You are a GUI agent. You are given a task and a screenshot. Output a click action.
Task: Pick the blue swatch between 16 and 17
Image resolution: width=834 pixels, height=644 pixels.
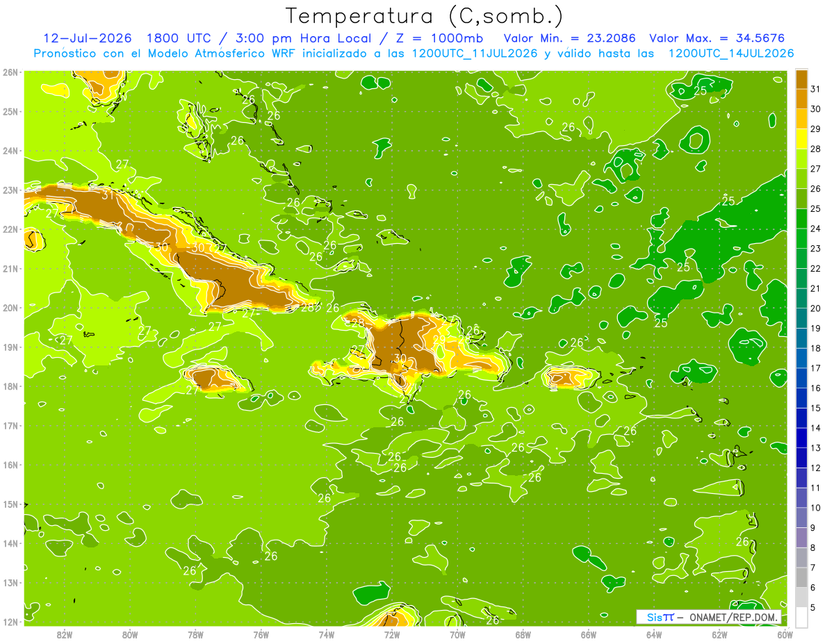pyautogui.click(x=801, y=378)
